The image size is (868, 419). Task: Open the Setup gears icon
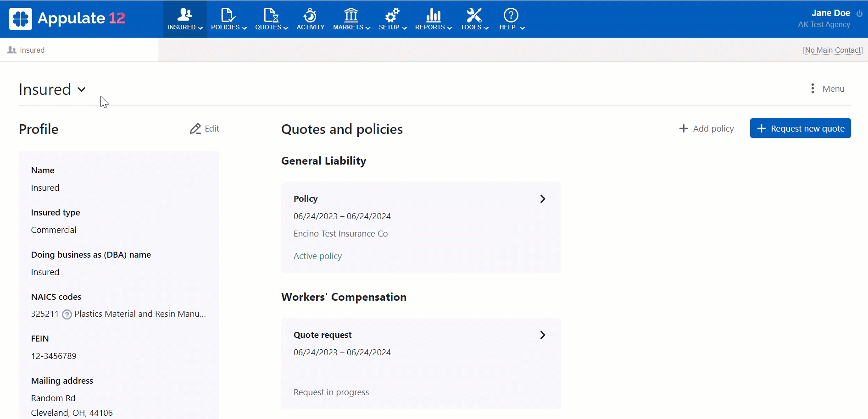coord(392,15)
